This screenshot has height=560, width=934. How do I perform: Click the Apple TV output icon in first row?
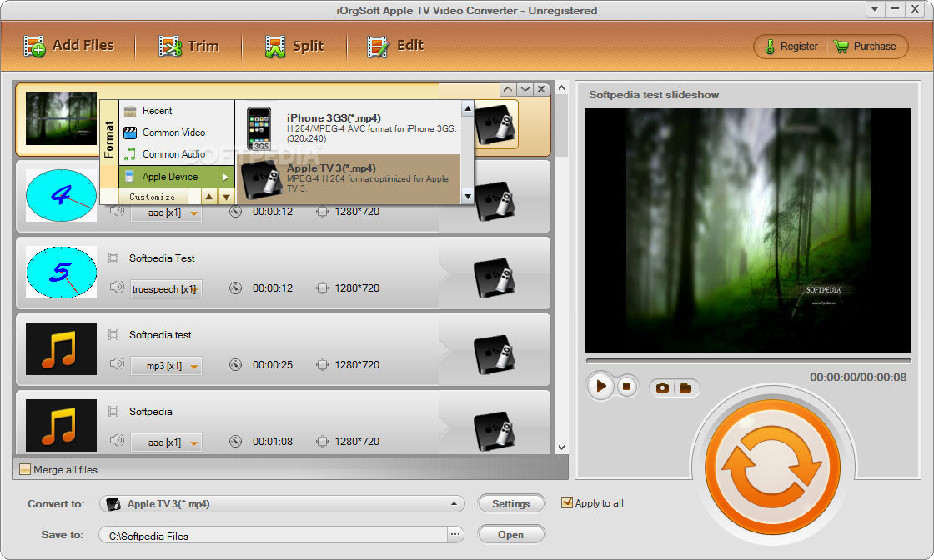(495, 124)
